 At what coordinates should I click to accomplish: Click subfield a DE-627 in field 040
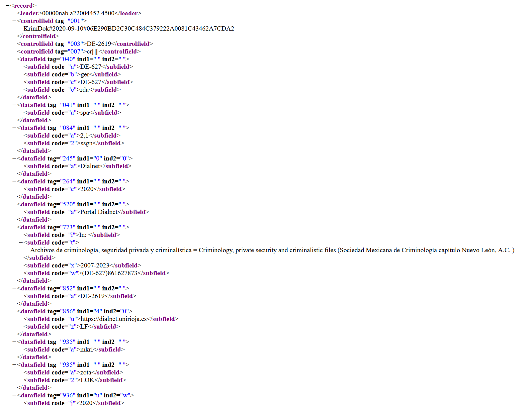point(91,67)
